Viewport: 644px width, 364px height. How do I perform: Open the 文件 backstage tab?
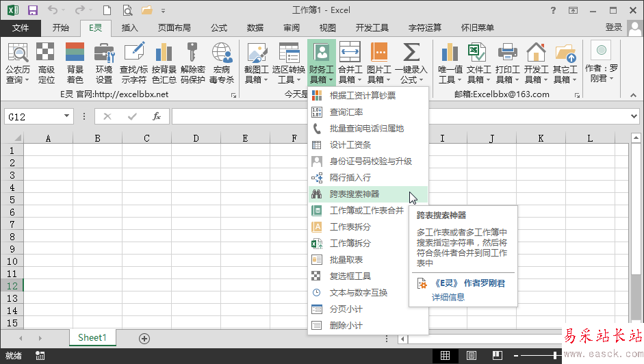click(x=21, y=27)
